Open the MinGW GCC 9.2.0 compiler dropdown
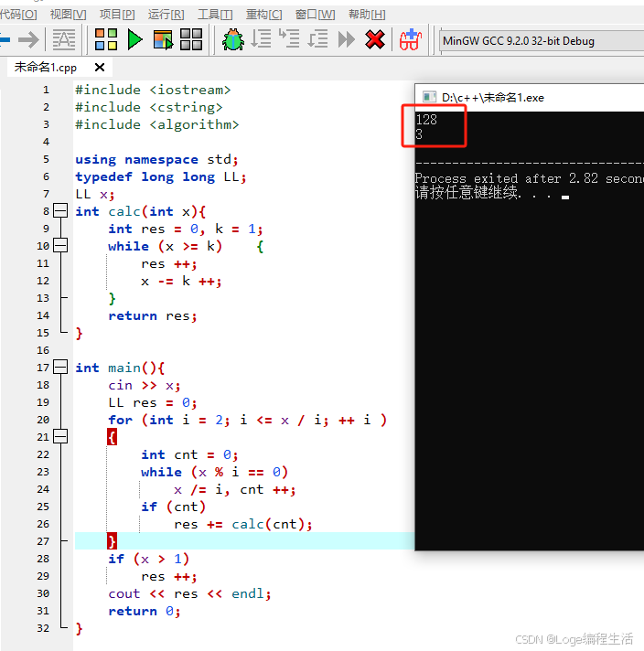Viewport: 644px width, 651px height. (x=542, y=40)
